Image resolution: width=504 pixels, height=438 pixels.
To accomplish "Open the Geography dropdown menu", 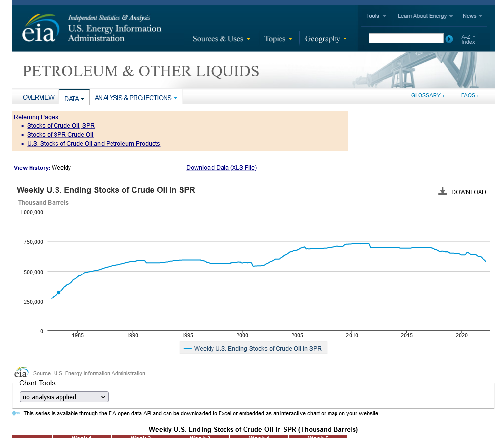I will (x=326, y=39).
